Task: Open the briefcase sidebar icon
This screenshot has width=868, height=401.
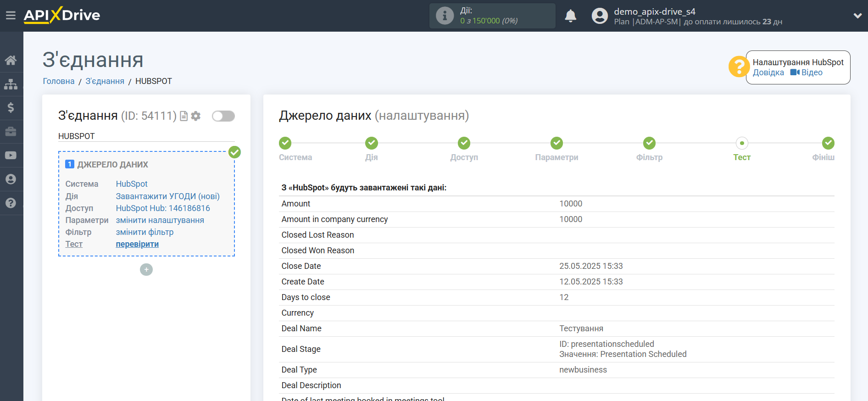Action: pos(11,132)
